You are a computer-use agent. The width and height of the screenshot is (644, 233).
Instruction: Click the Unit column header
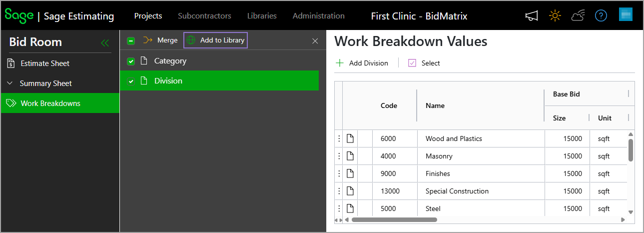605,118
